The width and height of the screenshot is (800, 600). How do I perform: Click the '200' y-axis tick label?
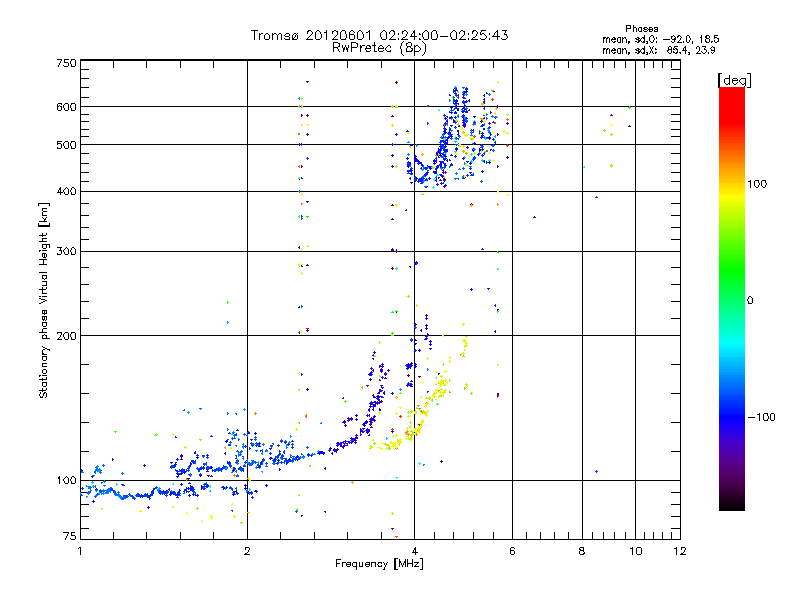[67, 336]
